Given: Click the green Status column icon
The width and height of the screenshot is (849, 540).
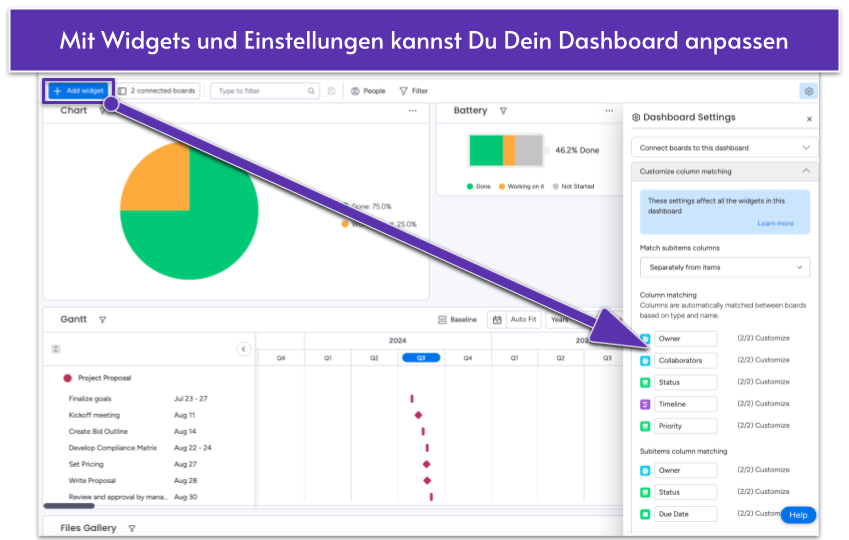Looking at the screenshot, I should point(645,382).
